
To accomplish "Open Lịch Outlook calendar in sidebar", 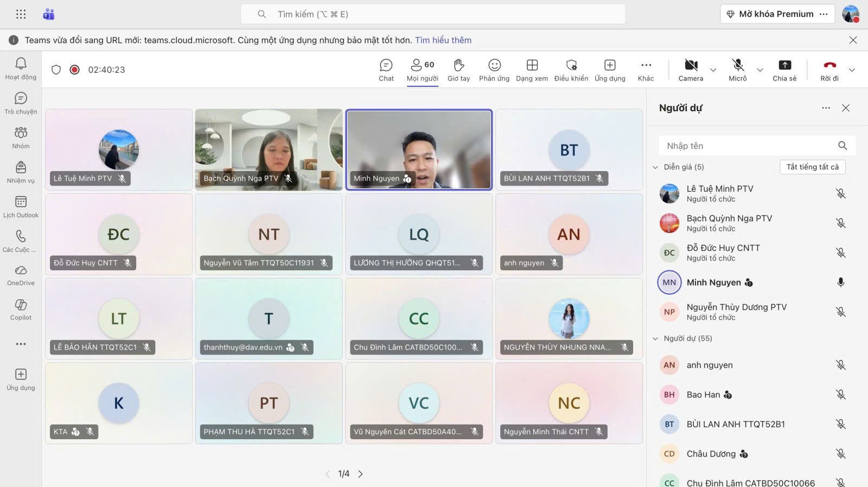I will [21, 207].
